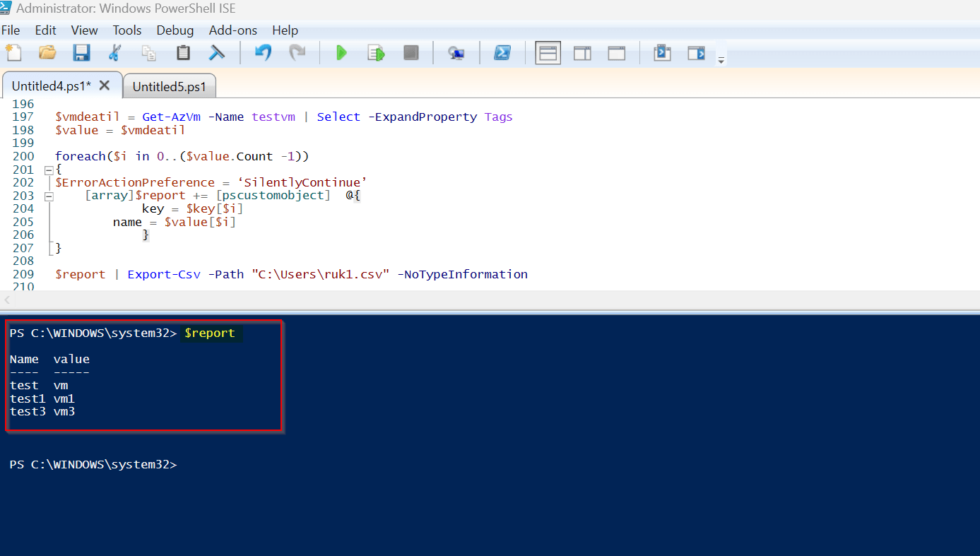Switch to the Untitled5.ps1 tab
The image size is (980, 556).
click(169, 85)
